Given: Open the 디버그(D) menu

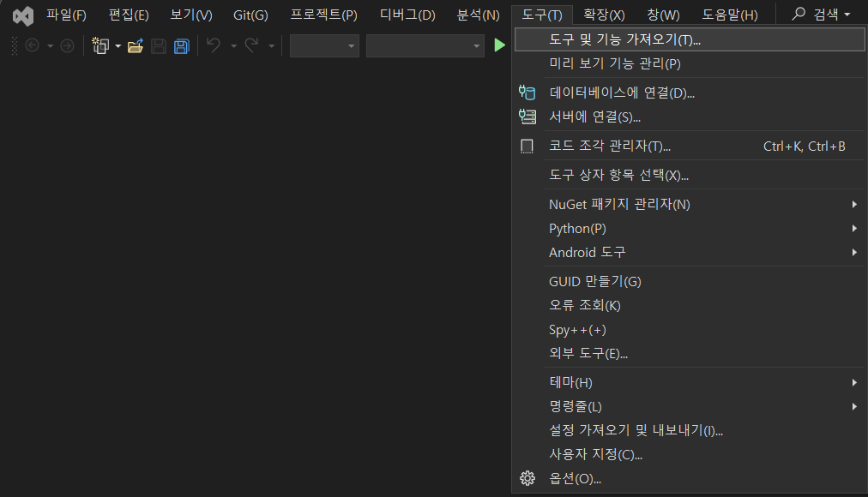Looking at the screenshot, I should (x=407, y=15).
